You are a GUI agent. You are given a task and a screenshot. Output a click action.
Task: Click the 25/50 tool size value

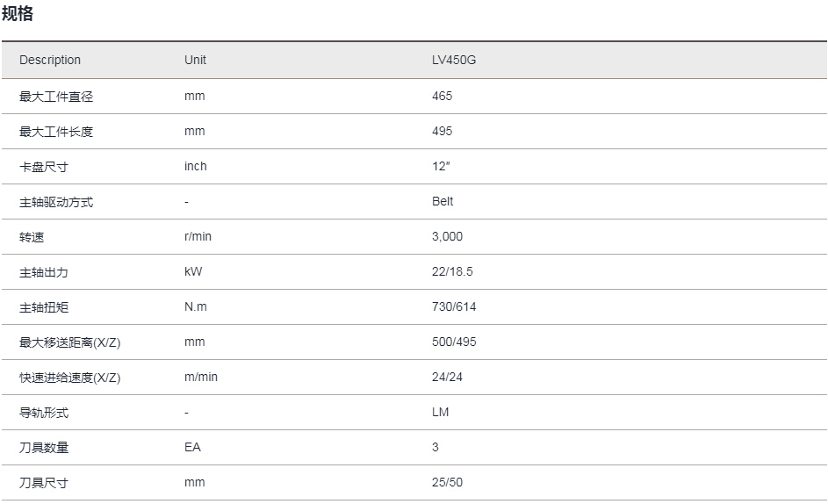point(447,482)
